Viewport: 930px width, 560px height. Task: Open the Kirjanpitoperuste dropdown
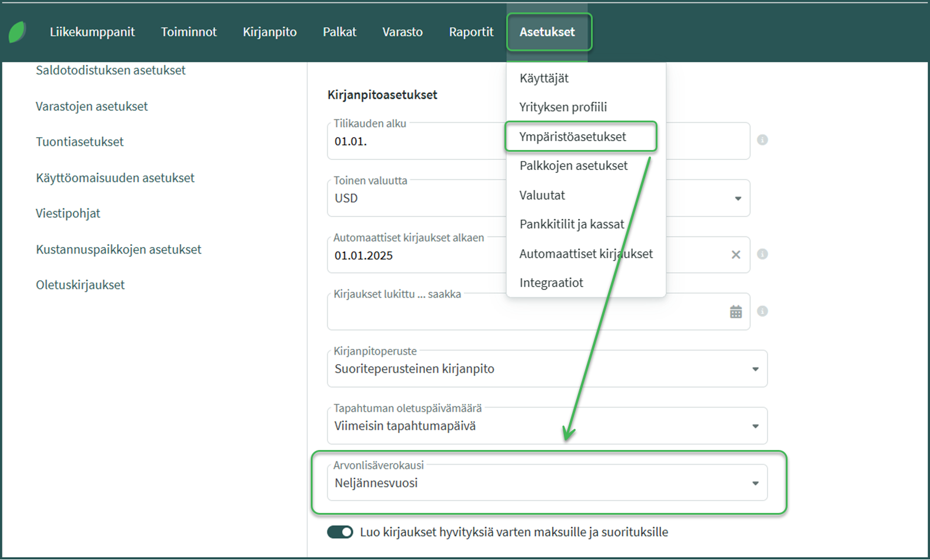(755, 369)
